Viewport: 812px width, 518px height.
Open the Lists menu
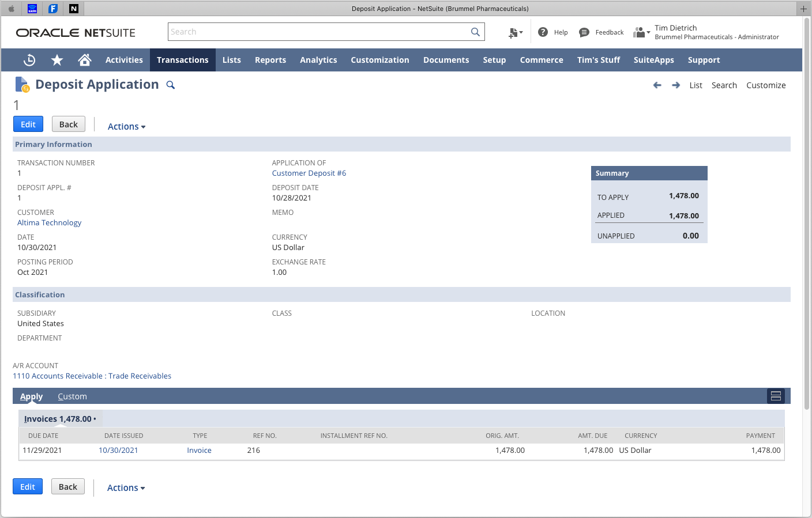(232, 60)
